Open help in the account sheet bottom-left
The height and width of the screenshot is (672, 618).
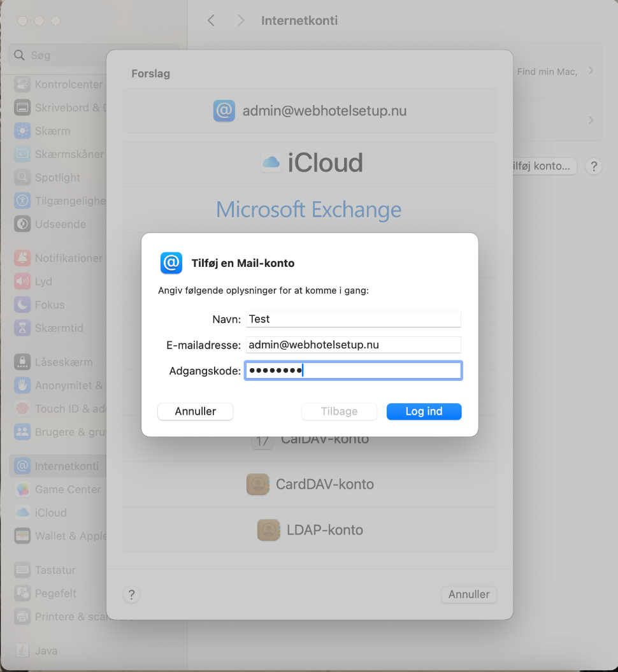click(132, 594)
